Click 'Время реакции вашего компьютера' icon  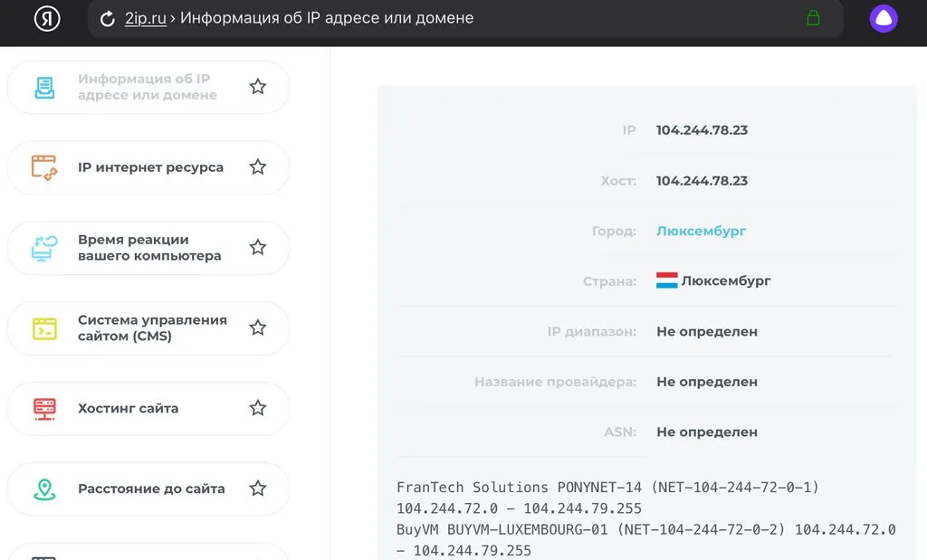point(44,248)
